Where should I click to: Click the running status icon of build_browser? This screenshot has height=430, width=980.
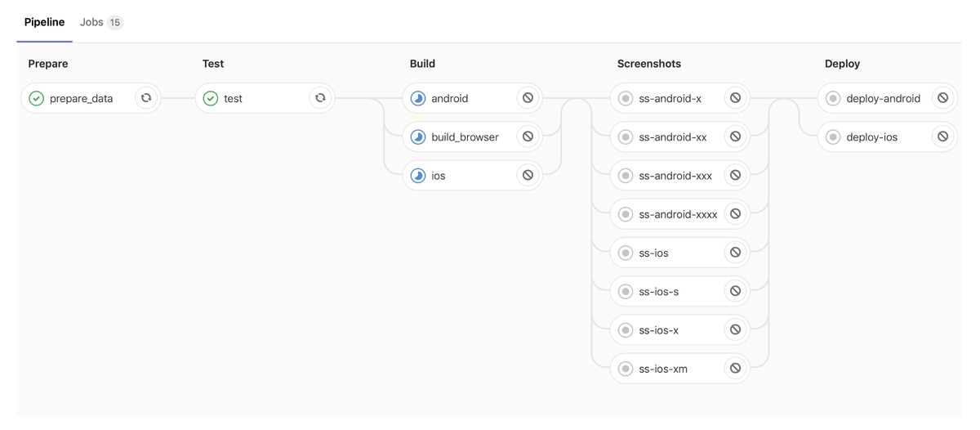[x=418, y=137]
